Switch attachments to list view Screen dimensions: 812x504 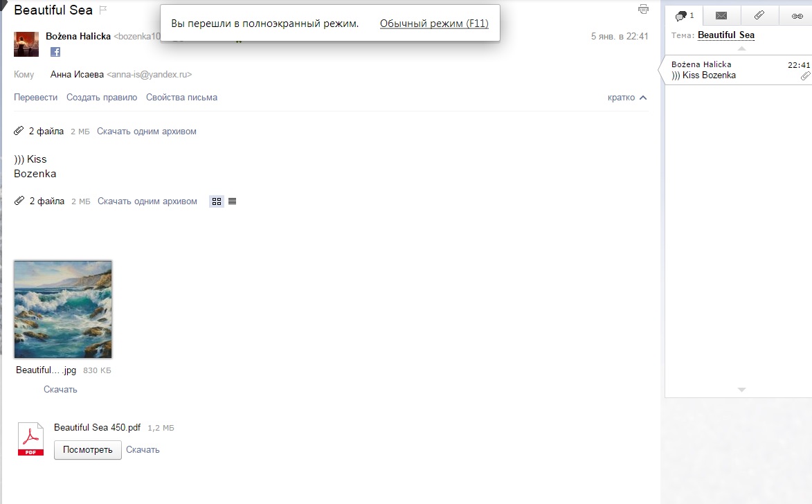click(232, 201)
